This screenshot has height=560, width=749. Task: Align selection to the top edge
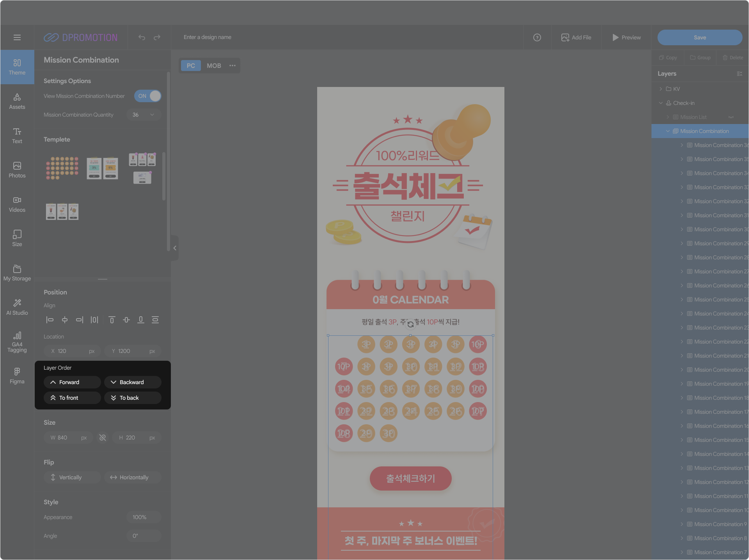pyautogui.click(x=112, y=320)
